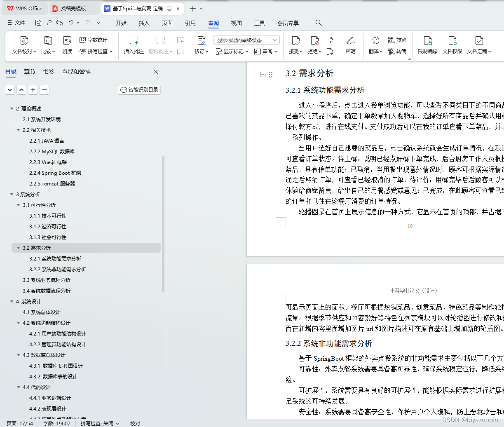504x427 pixels.
Task: Select the 画笔 pen tool
Action: pyautogui.click(x=351, y=45)
